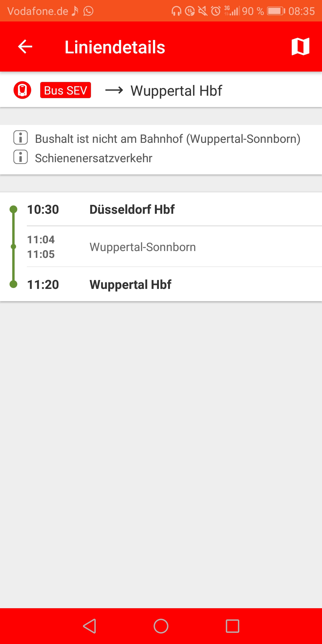Open the Wuppertal Hbf final stop
The height and width of the screenshot is (644, 322).
pos(130,284)
